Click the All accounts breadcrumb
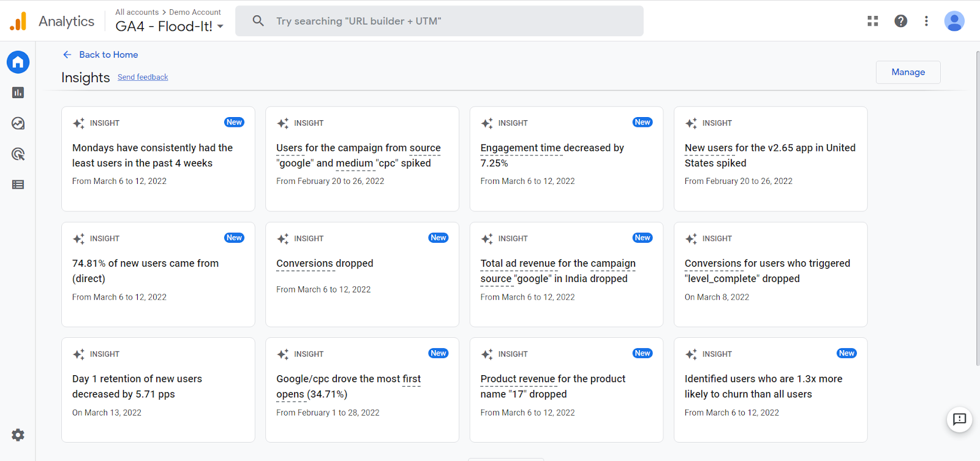The image size is (980, 461). coord(137,12)
